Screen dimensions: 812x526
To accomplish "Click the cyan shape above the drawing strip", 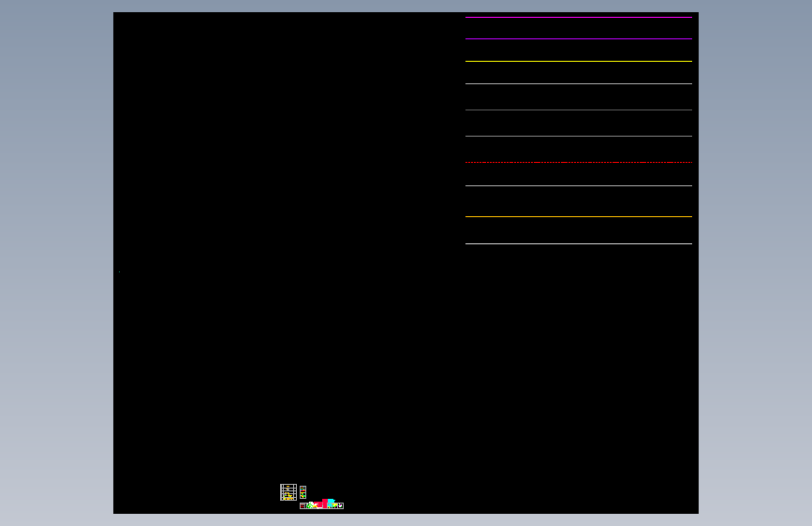I will click(331, 501).
